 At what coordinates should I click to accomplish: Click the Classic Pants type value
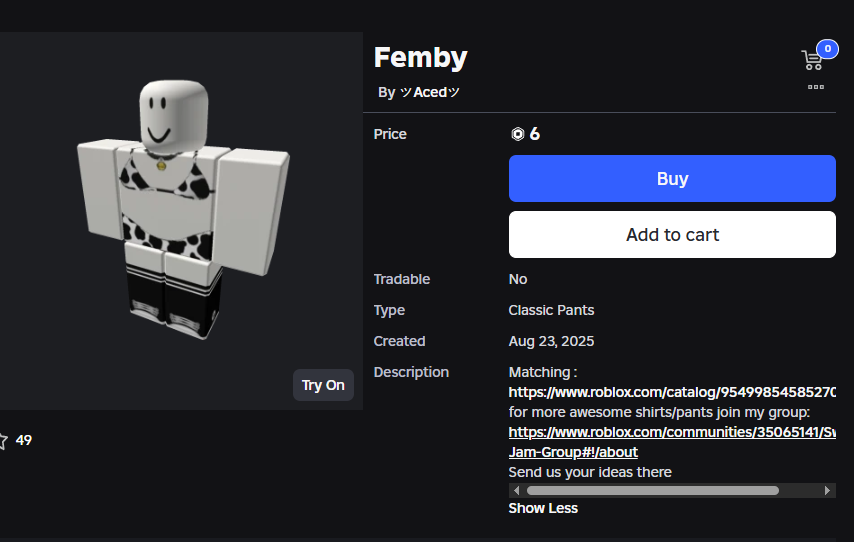point(551,310)
